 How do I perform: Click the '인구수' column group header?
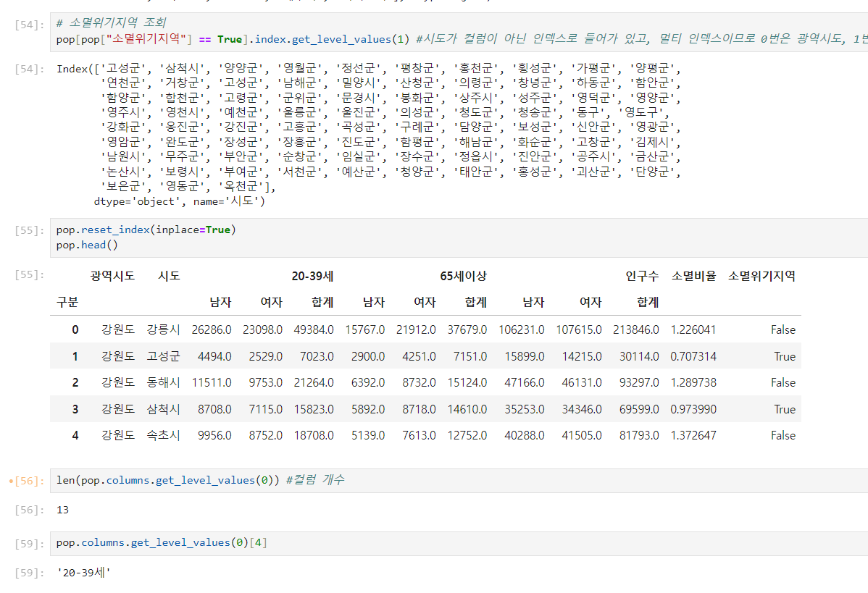[x=642, y=275]
